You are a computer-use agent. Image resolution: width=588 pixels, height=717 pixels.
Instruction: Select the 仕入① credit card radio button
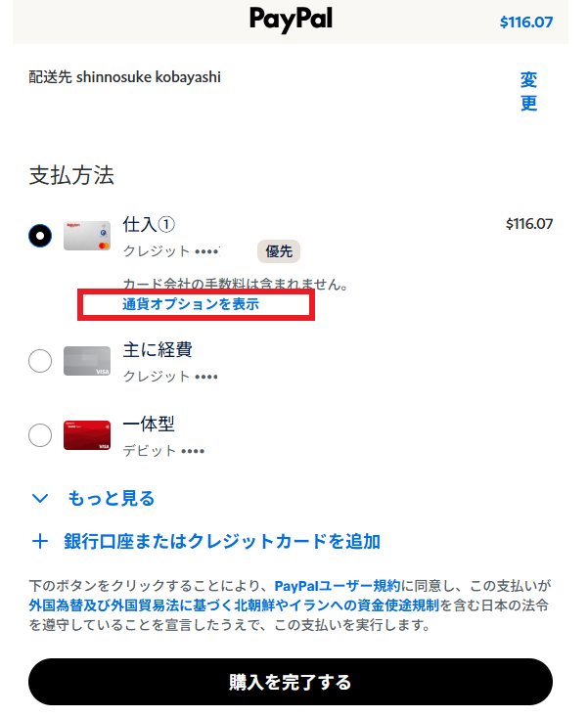click(40, 236)
